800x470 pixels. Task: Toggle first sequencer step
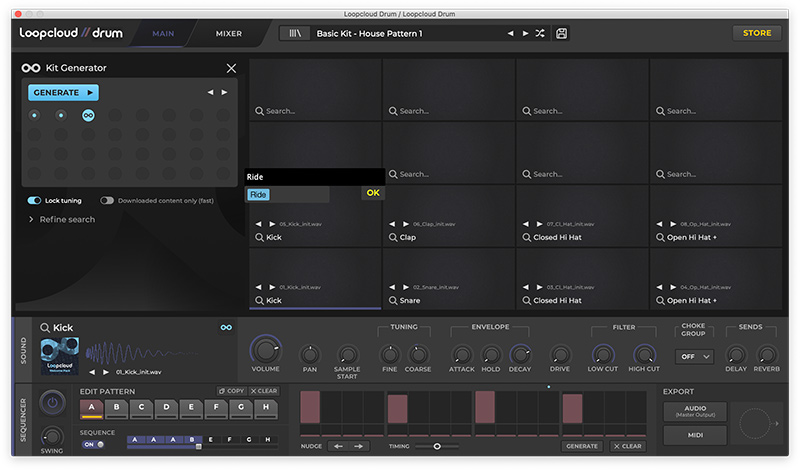click(310, 407)
